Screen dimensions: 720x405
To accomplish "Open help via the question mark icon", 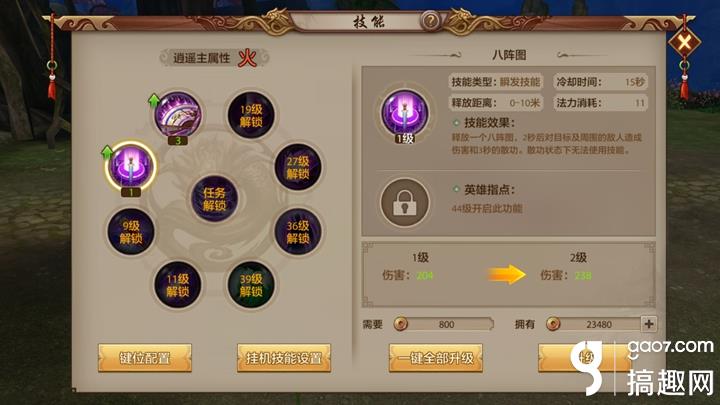I will coord(431,21).
